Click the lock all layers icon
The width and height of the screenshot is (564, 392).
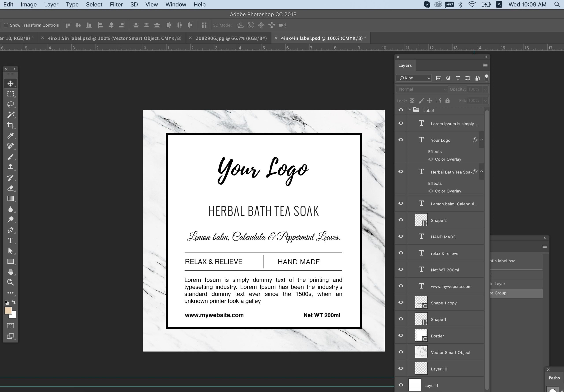point(447,101)
